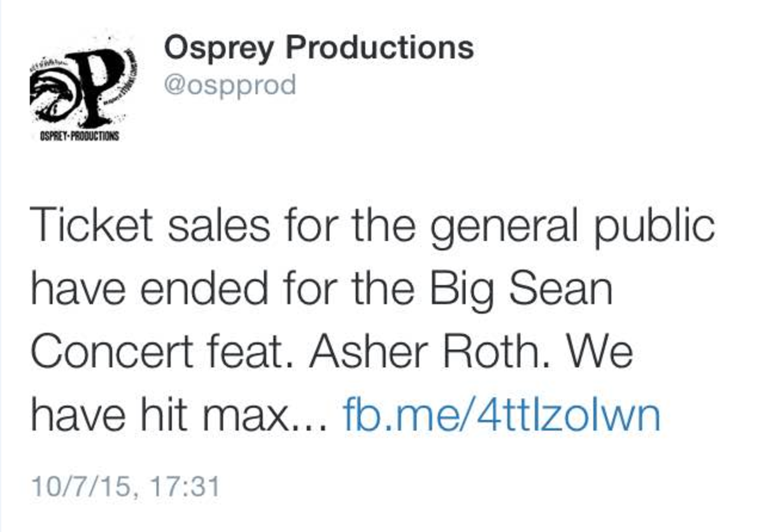The height and width of the screenshot is (532, 764).
Task: Follow the fb.me/4ttlzolwn link
Action: [x=502, y=415]
